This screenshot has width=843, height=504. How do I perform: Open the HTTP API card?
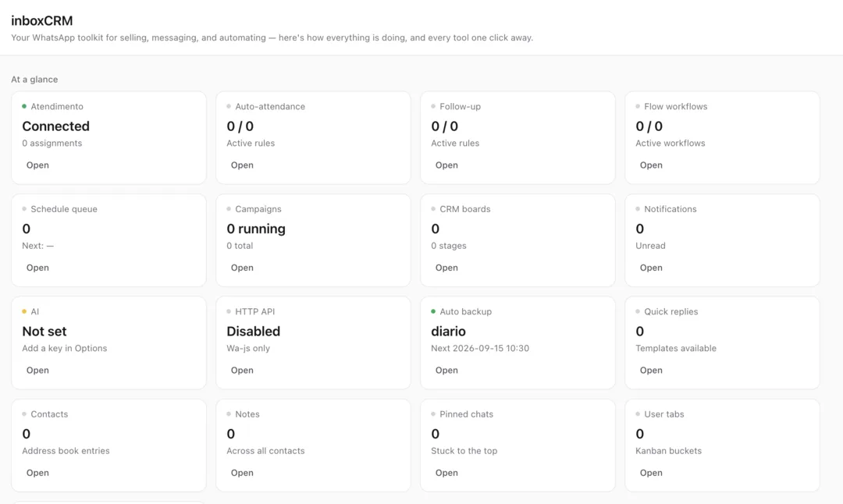pyautogui.click(x=242, y=371)
